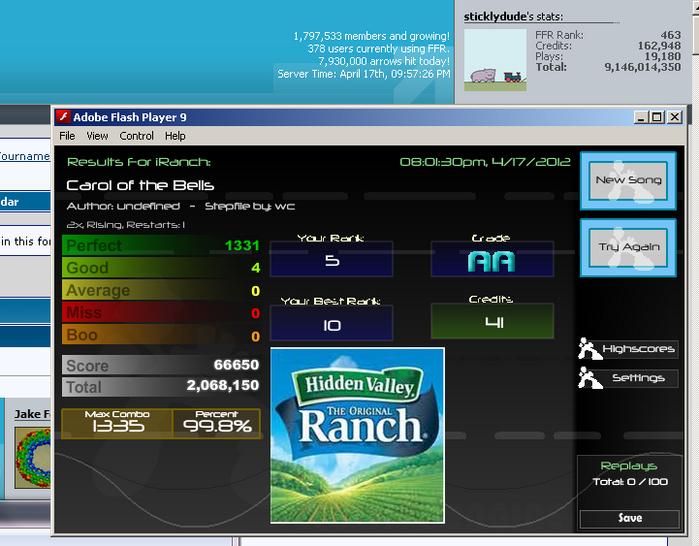Click the Adobe Flash Player title icon
Image resolution: width=699 pixels, height=546 pixels.
pyautogui.click(x=63, y=117)
